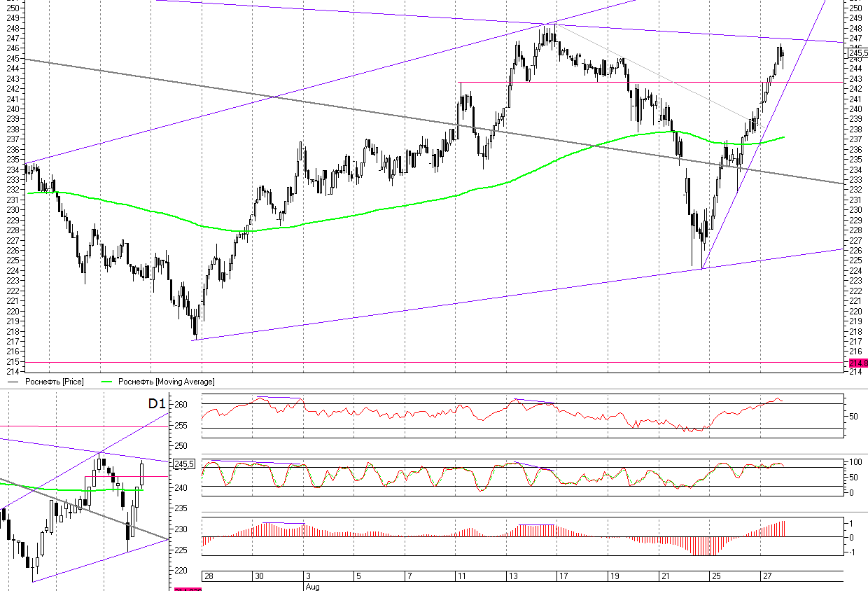Click the highest candle near 248 on main chart
This screenshot has width=868, height=591.
pyautogui.click(x=552, y=32)
